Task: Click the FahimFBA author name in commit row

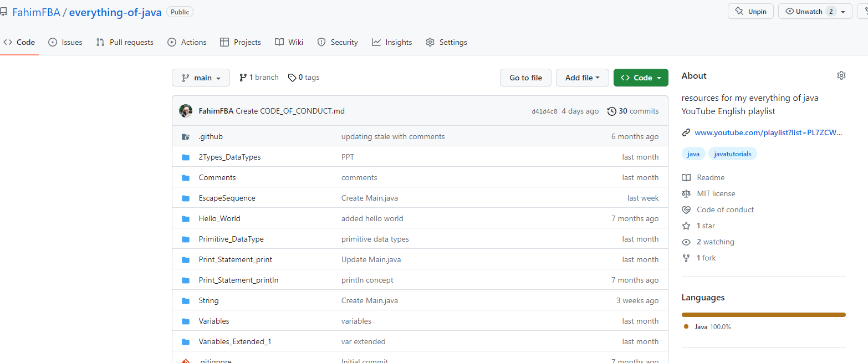Action: click(216, 111)
